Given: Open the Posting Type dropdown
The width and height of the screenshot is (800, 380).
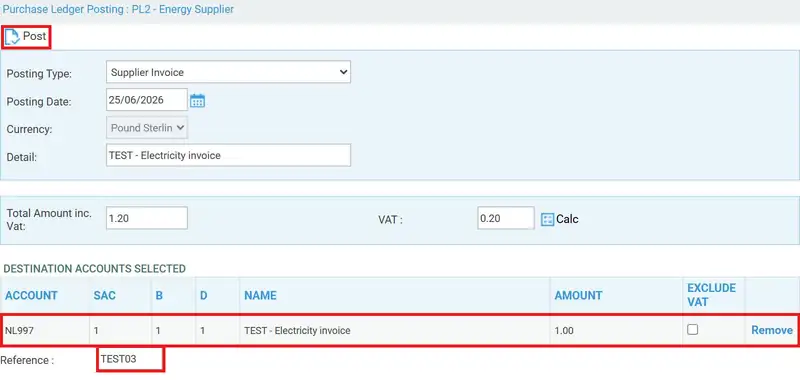Looking at the screenshot, I should coord(229,72).
